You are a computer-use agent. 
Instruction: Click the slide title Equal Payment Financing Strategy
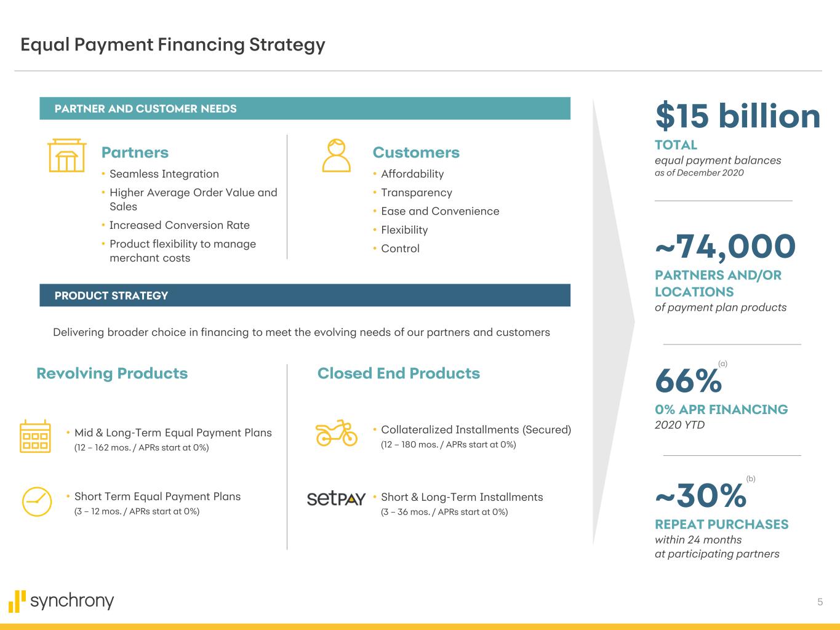173,44
